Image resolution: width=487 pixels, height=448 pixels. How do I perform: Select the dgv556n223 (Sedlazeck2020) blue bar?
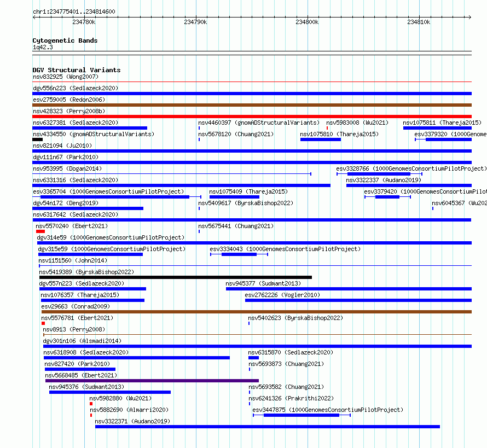252,94
